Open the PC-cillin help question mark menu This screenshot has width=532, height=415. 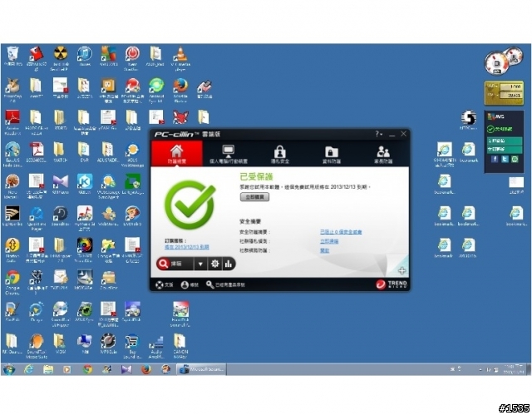point(379,134)
